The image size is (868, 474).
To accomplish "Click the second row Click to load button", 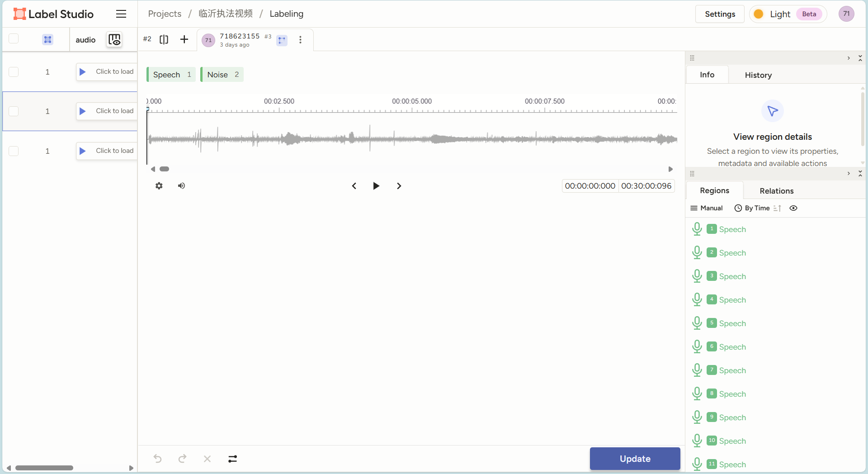I will (x=107, y=111).
